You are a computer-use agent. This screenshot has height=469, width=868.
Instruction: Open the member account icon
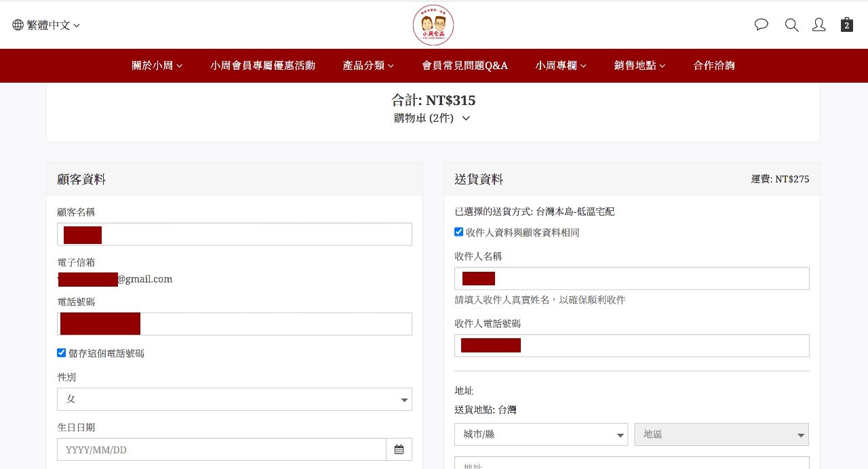point(819,25)
